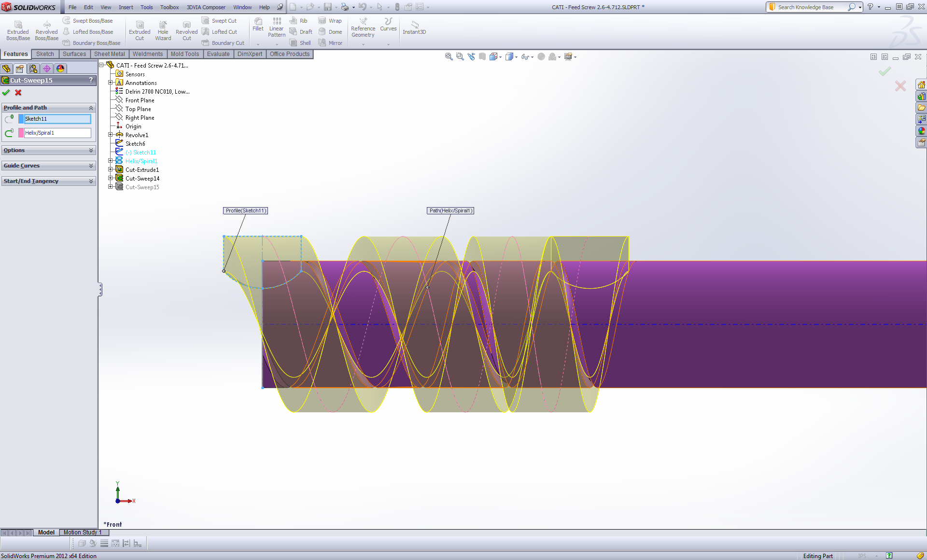The width and height of the screenshot is (927, 560).
Task: Expand Start/End Tangency section
Action: [x=49, y=181]
